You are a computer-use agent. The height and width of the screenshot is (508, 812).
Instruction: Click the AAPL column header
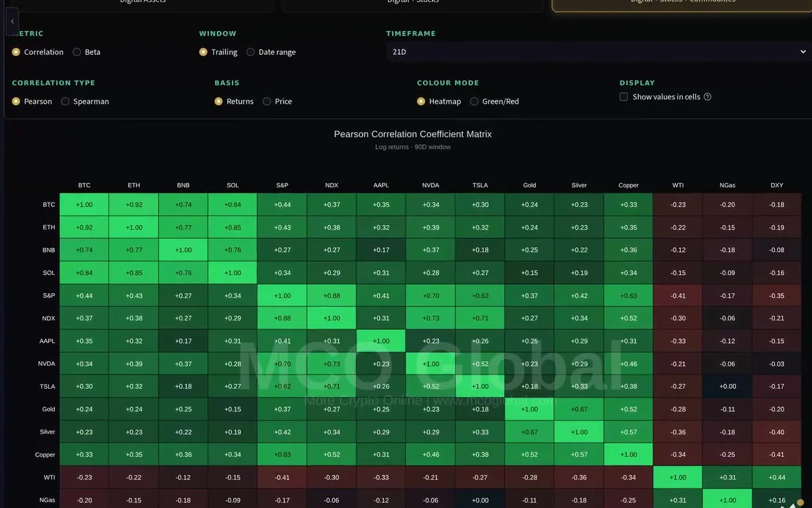pyautogui.click(x=381, y=185)
